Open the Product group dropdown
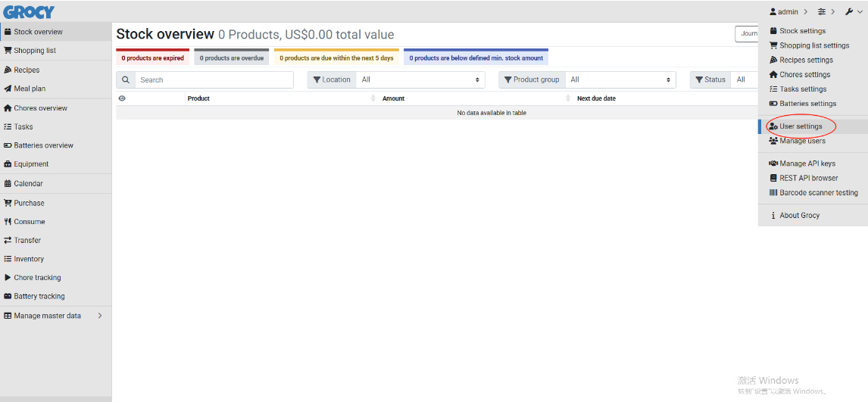Screen dimensions: 868x402 (x=620, y=79)
